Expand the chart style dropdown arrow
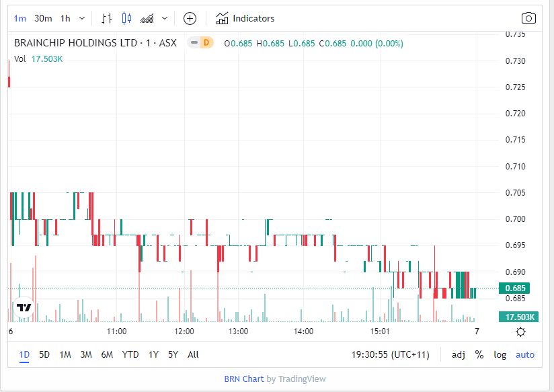The image size is (554, 392). (165, 18)
